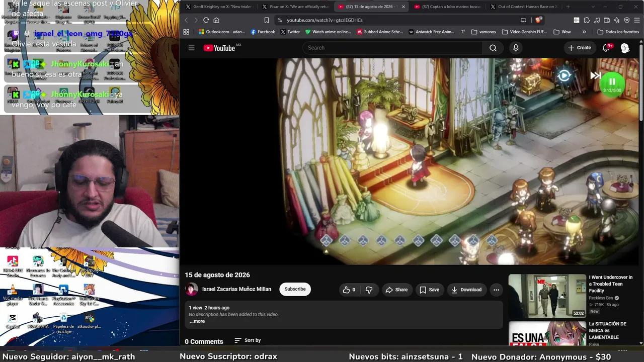This screenshot has height=362, width=644.
Task: Open a new browser tab with plus
Action: click(568, 7)
